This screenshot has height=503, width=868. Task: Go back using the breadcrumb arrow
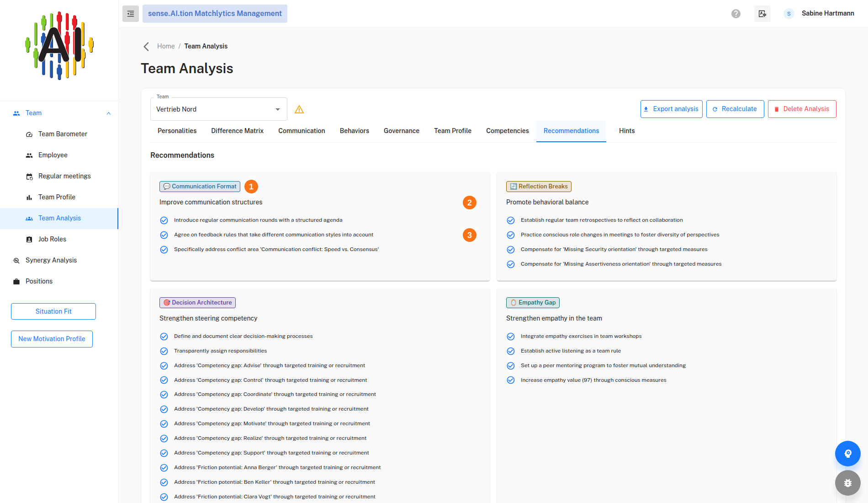[146, 46]
